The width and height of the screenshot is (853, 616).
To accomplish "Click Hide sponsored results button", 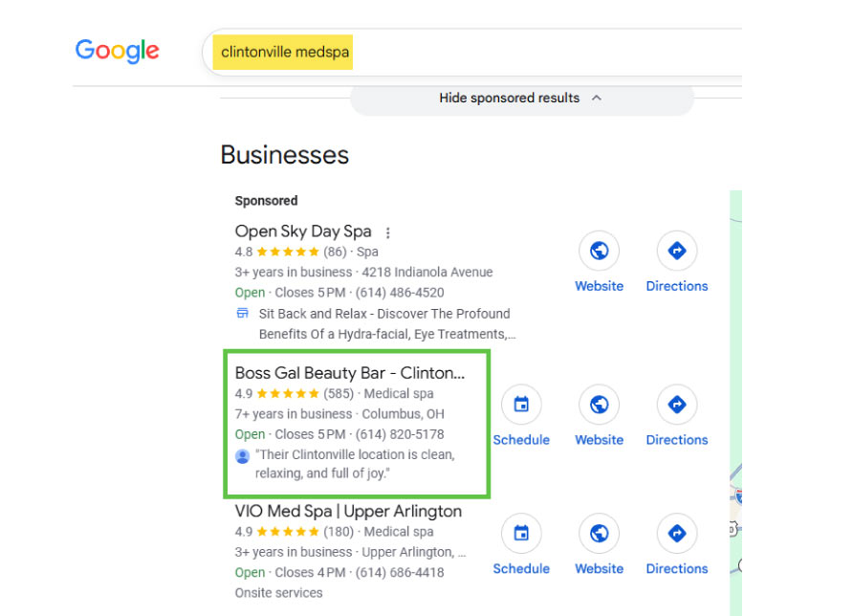I will [522, 98].
